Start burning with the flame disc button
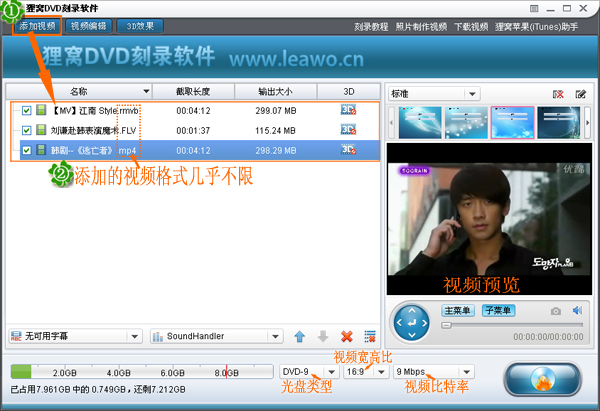600x411 pixels. coord(542,379)
